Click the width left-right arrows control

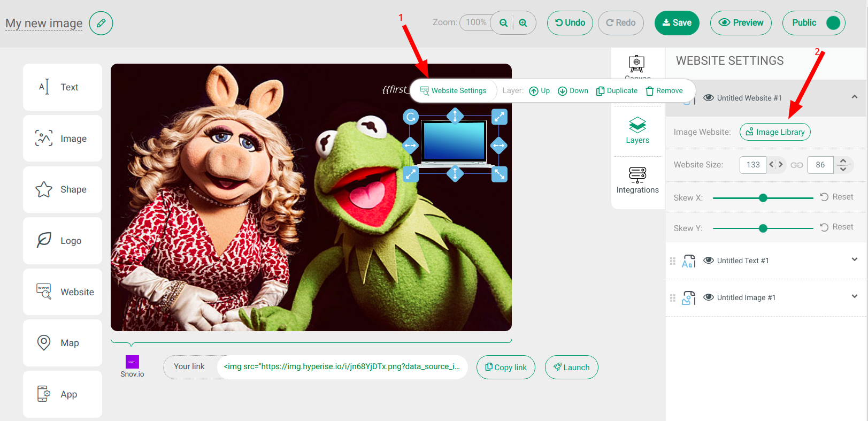[x=776, y=165]
